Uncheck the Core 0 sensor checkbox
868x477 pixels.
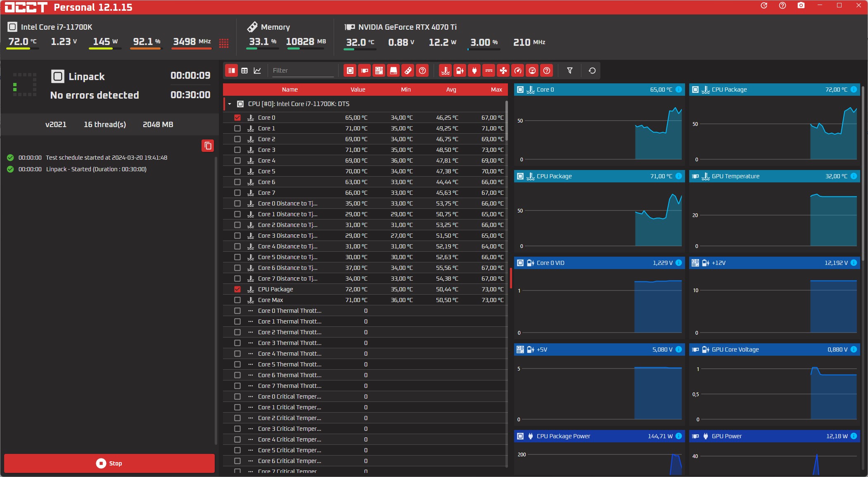pyautogui.click(x=237, y=118)
